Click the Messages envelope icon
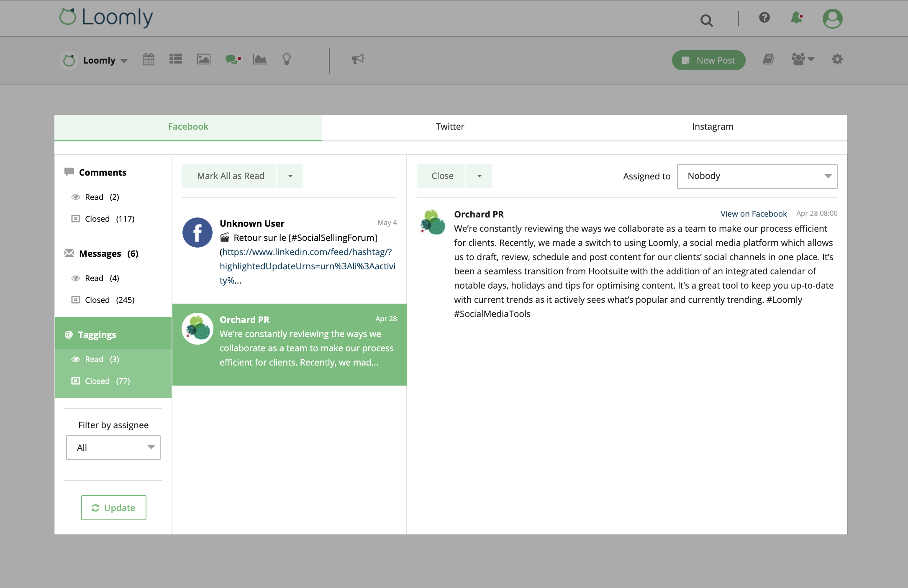 (69, 253)
